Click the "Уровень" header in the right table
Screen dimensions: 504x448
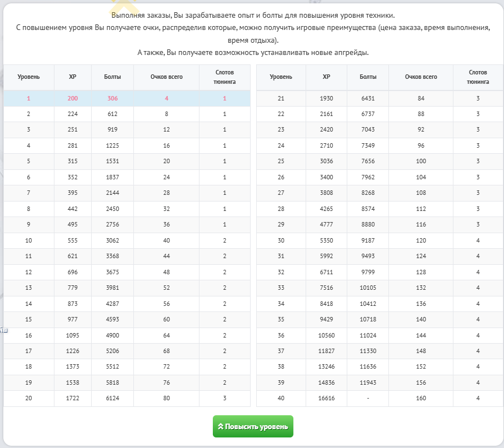[x=281, y=77]
